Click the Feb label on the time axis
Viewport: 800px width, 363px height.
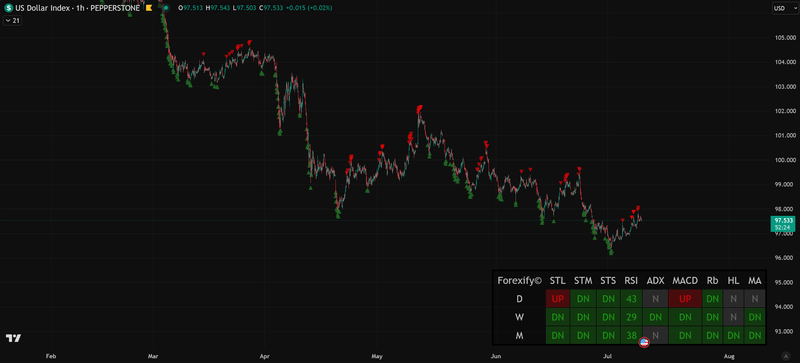tap(51, 355)
